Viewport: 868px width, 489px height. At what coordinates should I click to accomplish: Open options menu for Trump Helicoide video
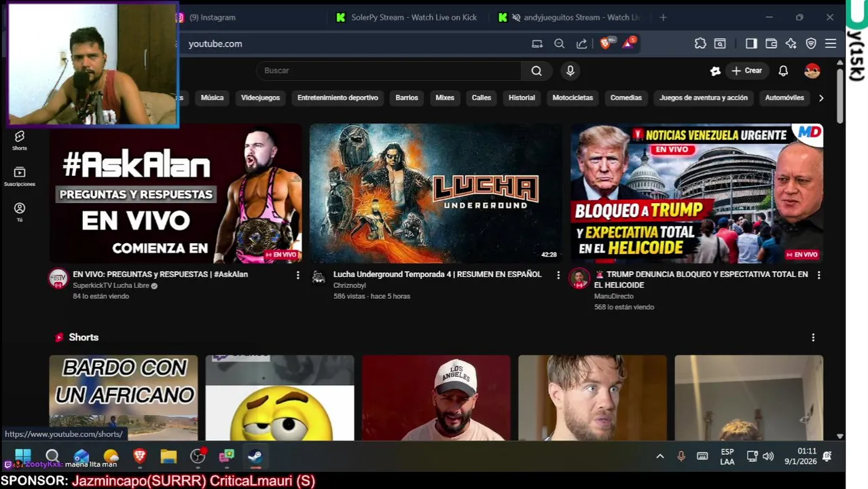(818, 275)
